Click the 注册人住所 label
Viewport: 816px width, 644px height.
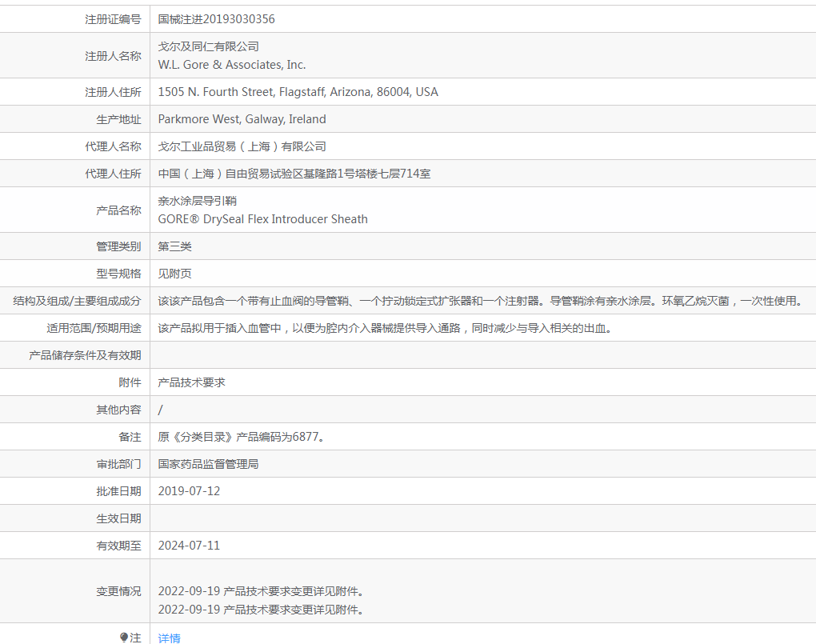pyautogui.click(x=113, y=92)
